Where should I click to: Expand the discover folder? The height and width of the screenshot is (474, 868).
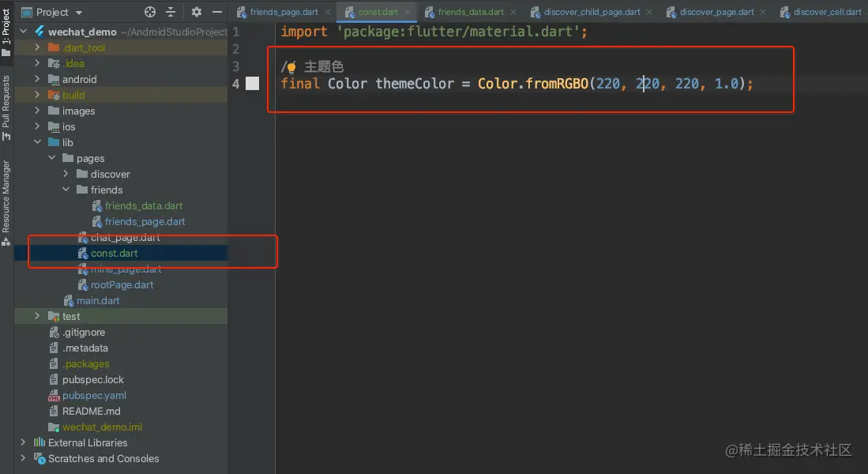tap(66, 174)
